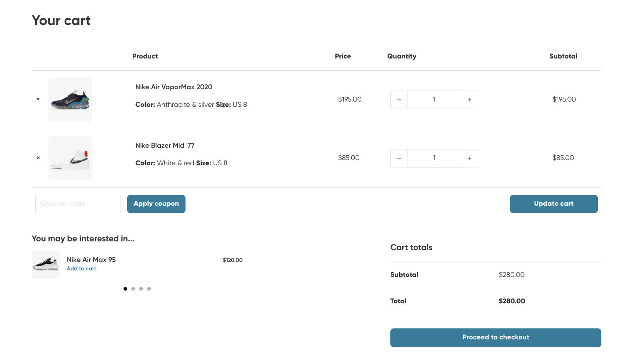Remove Nike Blazer Mid '77 from cart
Screen dimensions: 633x364
[38, 158]
